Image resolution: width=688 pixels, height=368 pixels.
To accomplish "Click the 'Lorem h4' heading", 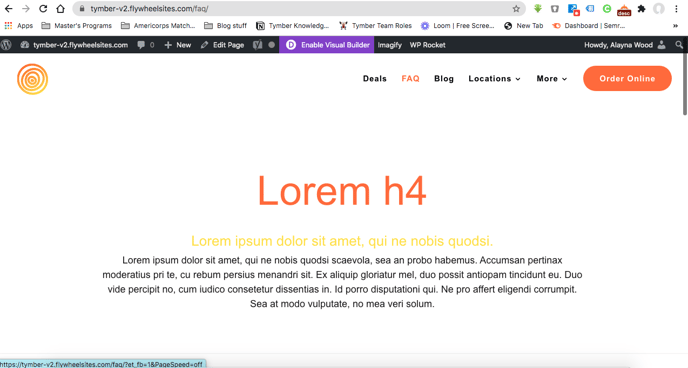I will coord(342,191).
